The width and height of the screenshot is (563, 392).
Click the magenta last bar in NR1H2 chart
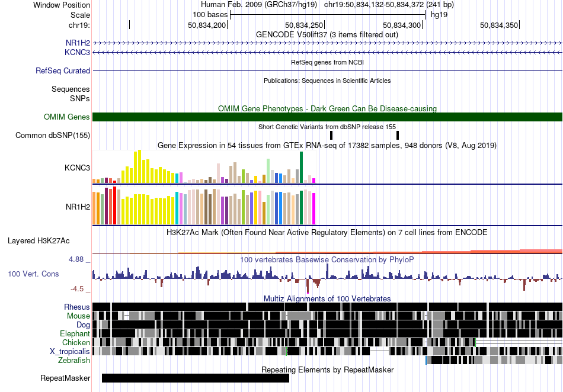pyautogui.click(x=314, y=209)
